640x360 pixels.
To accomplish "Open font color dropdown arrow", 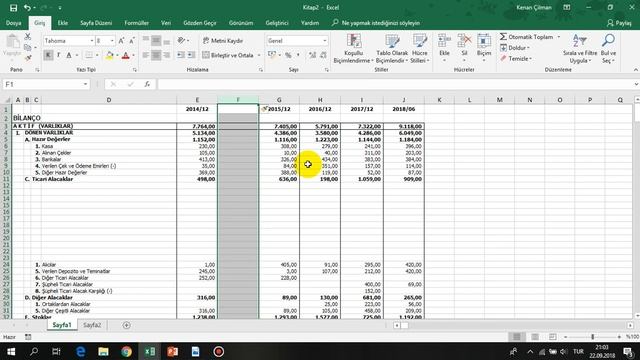I will (133, 55).
